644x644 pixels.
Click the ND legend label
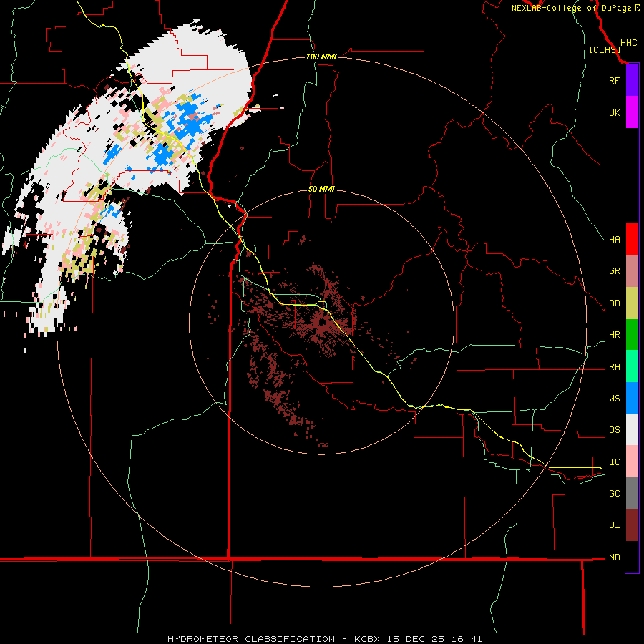(614, 557)
